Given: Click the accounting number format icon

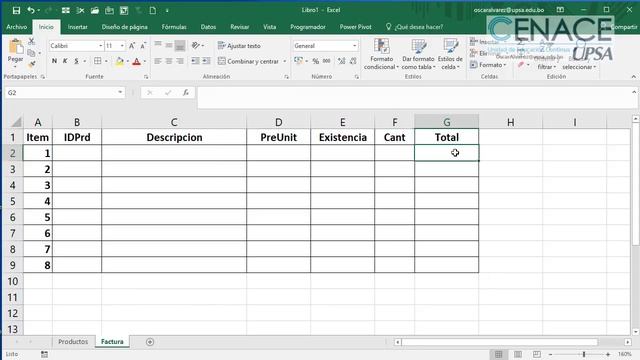Looking at the screenshot, I should coord(299,61).
